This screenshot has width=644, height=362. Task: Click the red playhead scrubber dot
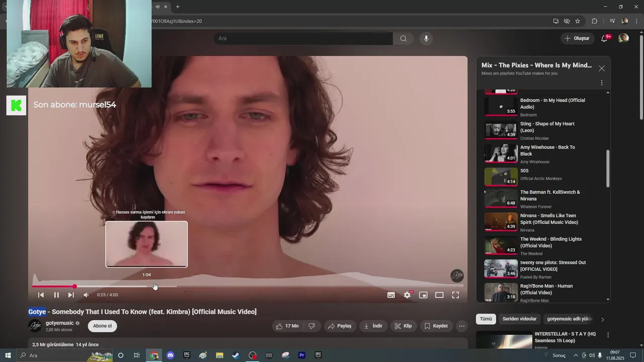point(74,287)
